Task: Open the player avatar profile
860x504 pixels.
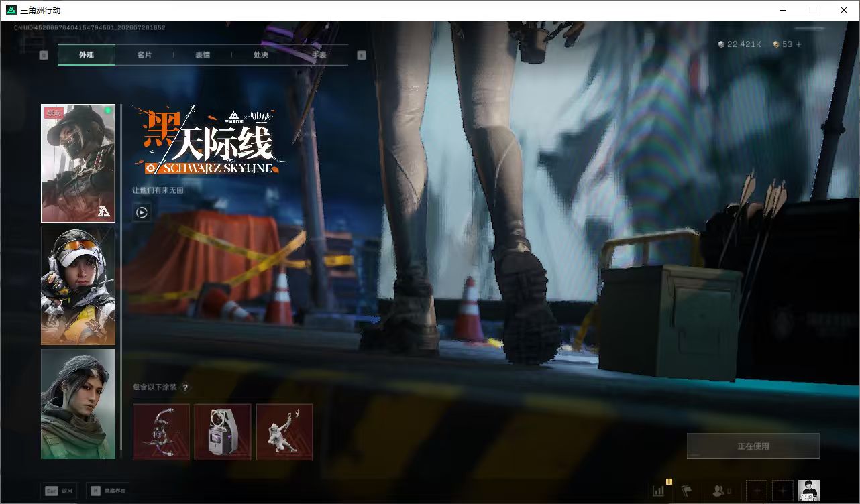Action: [x=809, y=491]
